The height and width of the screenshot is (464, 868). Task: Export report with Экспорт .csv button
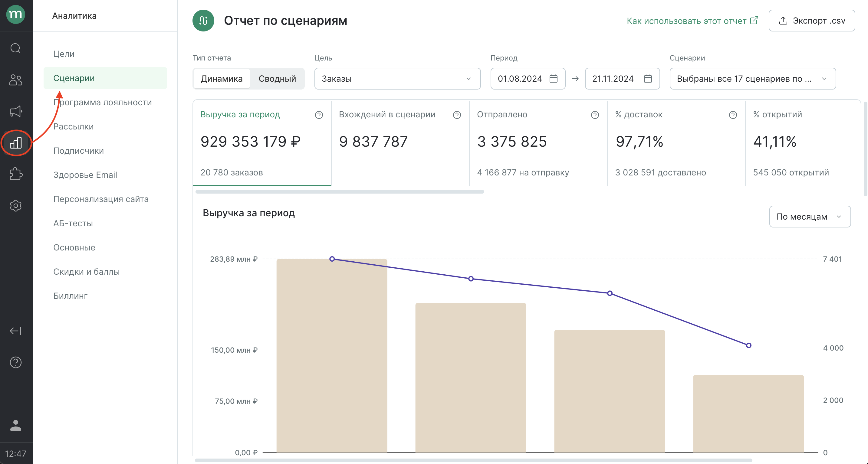pos(812,21)
